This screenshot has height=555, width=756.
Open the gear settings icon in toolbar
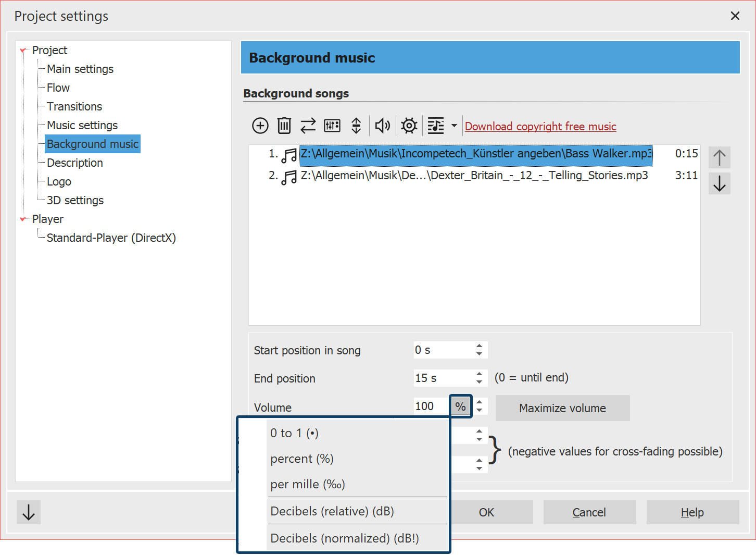[x=409, y=126]
